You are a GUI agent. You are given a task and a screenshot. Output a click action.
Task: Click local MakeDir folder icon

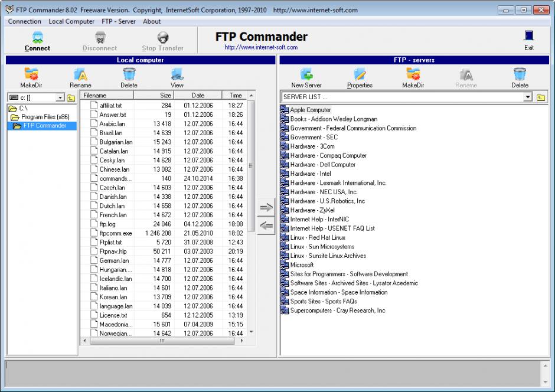point(31,74)
